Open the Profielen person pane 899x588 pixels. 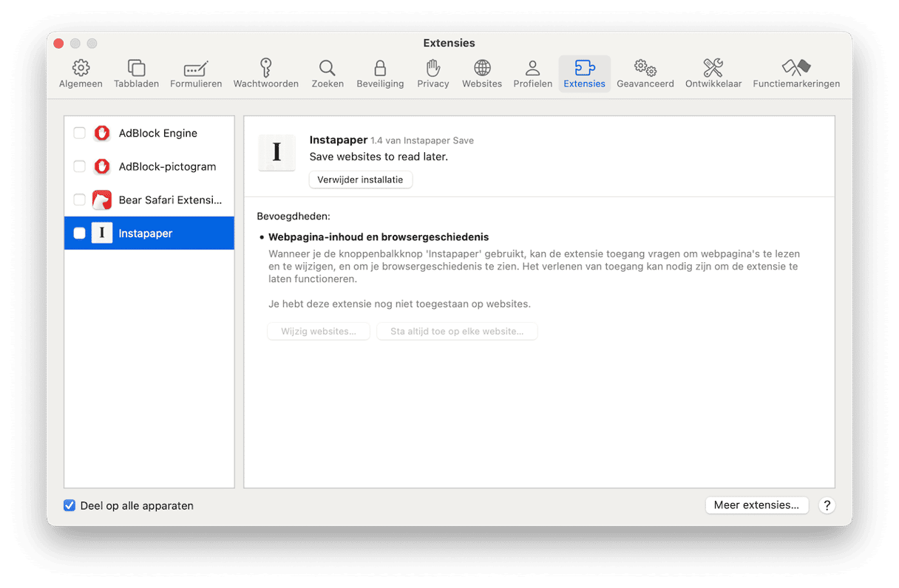pyautogui.click(x=532, y=74)
